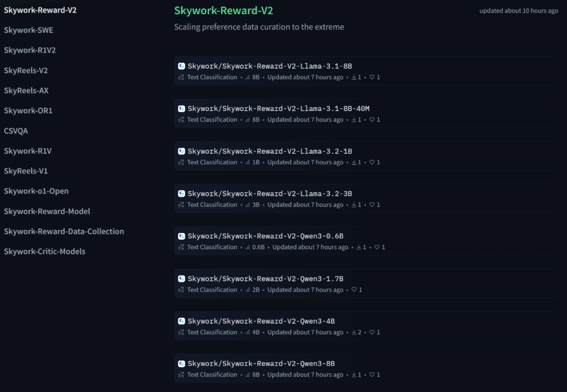The width and height of the screenshot is (567, 392).
Task: Click 'Scaling preference data curation to the extreme' description
Action: tap(259, 27)
